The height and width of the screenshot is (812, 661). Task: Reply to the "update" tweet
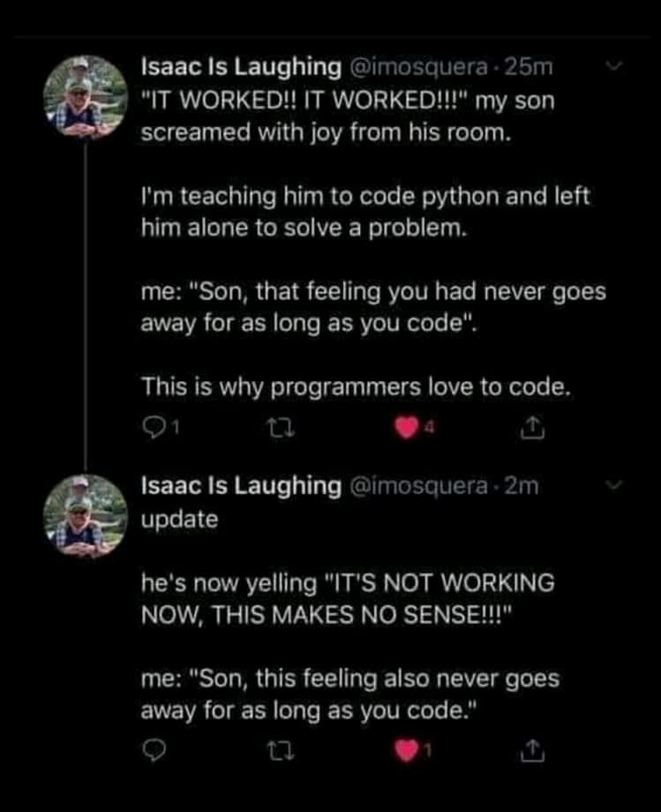tap(153, 750)
